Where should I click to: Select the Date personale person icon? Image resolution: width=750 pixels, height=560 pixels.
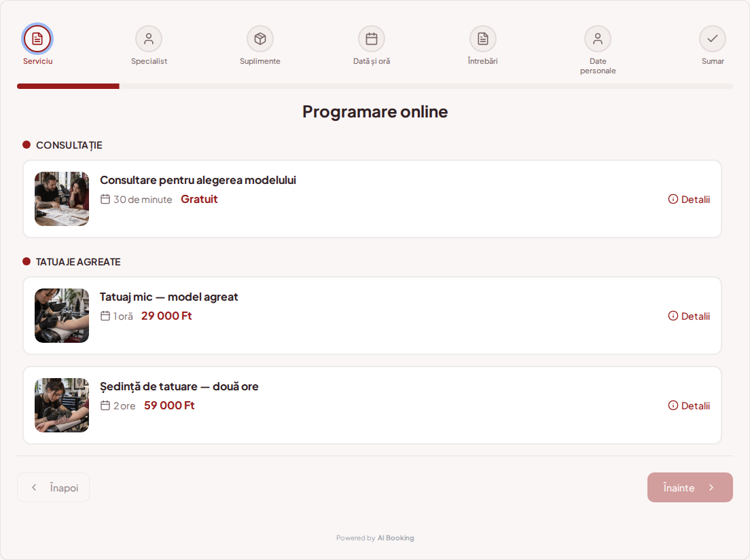tap(598, 39)
